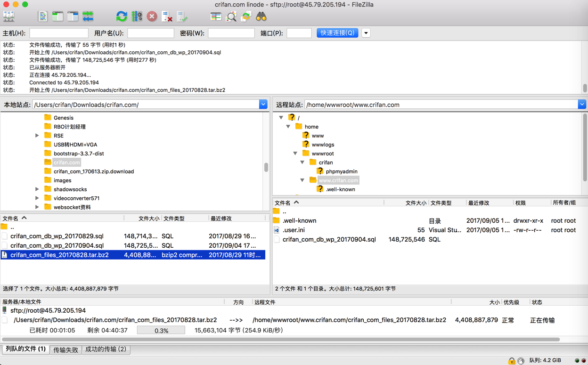
Task: Reconnect to last server toolbar icon
Action: click(182, 16)
